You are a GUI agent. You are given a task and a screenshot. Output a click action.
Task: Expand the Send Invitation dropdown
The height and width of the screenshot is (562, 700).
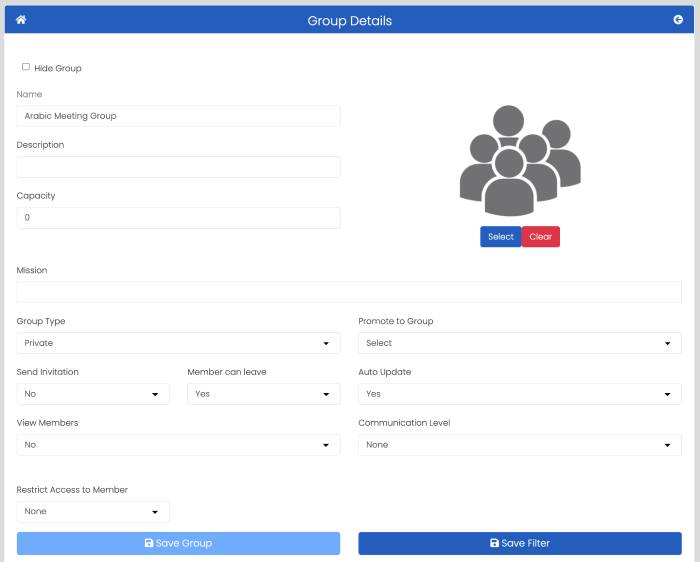point(93,394)
